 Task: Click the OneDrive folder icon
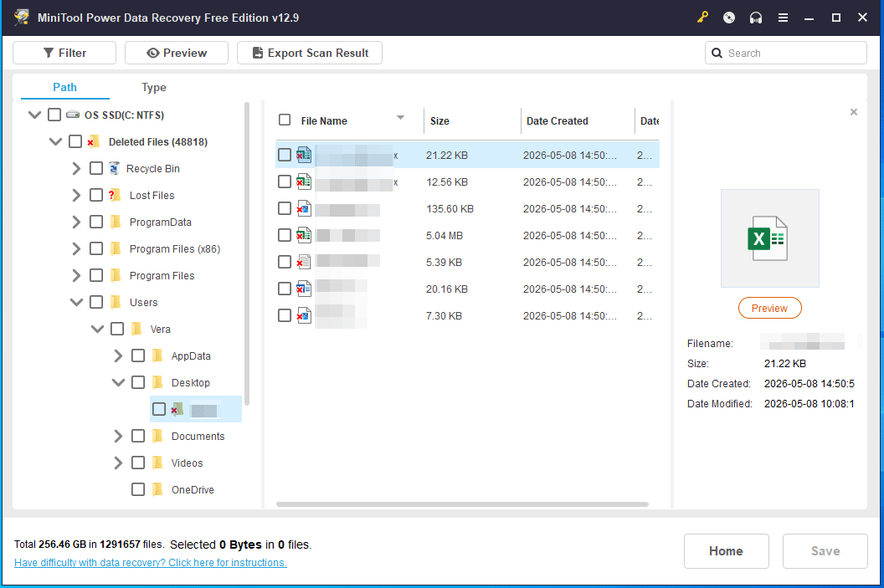(x=157, y=489)
